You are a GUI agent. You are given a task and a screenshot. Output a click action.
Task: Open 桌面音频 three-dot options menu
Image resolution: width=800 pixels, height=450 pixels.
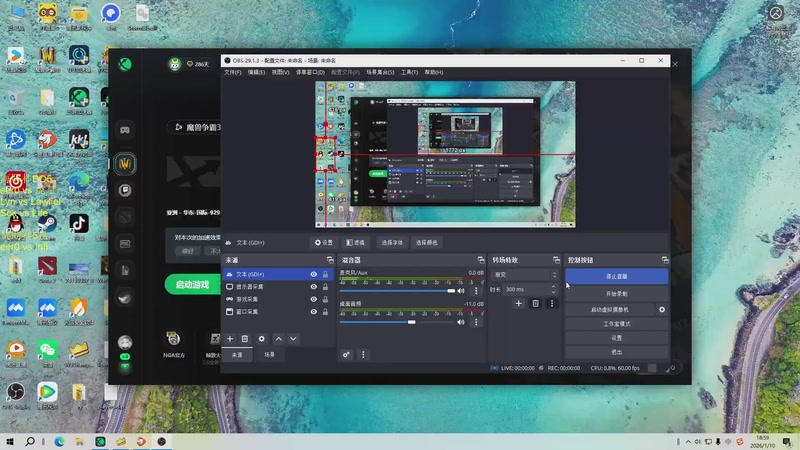[x=476, y=322]
